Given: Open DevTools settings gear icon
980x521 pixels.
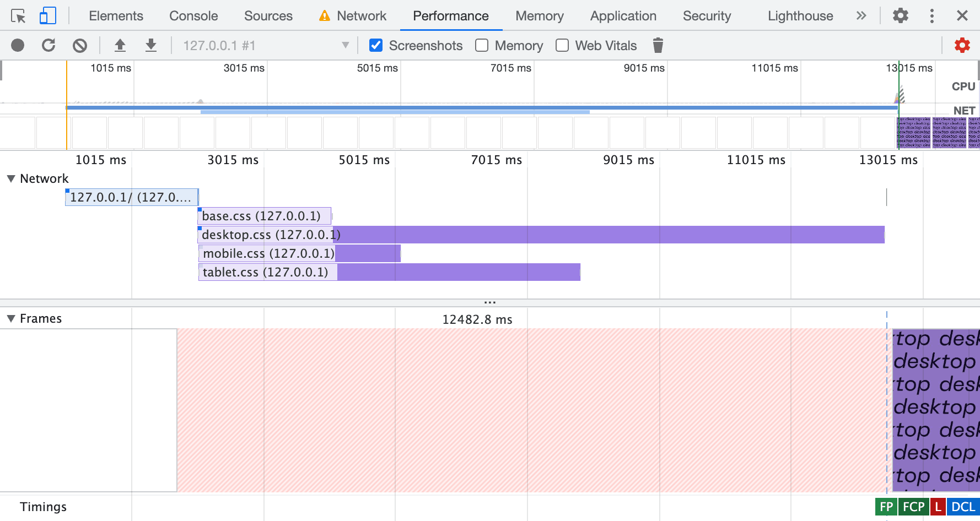Looking at the screenshot, I should coord(901,15).
